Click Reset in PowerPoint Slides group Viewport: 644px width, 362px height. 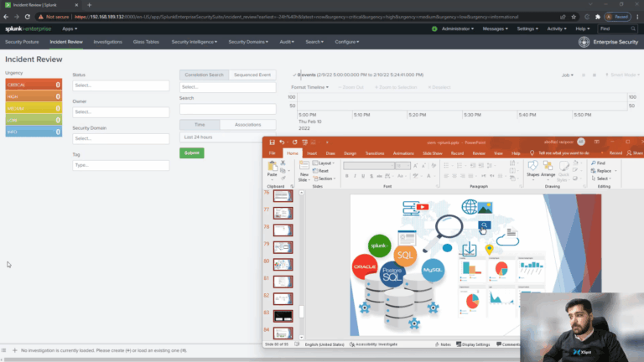[321, 171]
